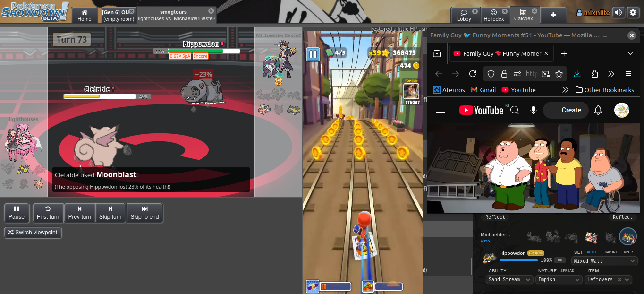Go back to the first turn
Viewport: 644px width, 294px height.
coord(48,213)
